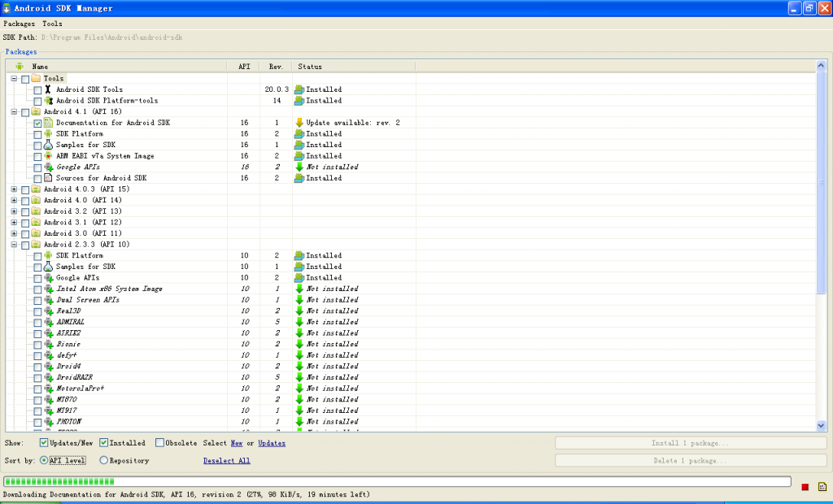Viewport: 833px width, 504px height.
Task: Collapse the Android 4.1 (API 16) node
Action: [x=14, y=112]
